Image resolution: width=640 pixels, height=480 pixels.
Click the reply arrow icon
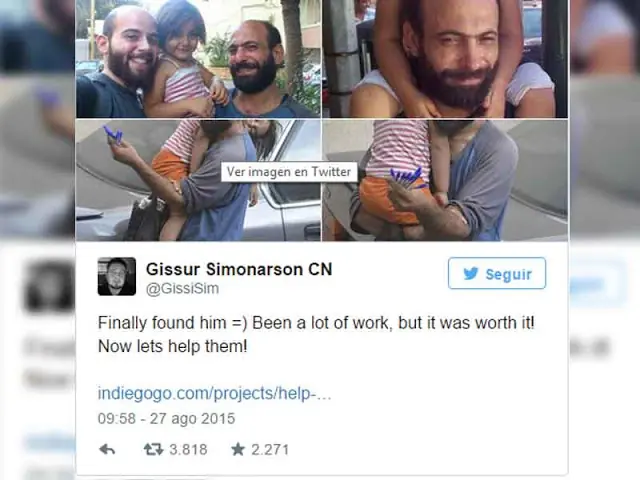pos(107,449)
